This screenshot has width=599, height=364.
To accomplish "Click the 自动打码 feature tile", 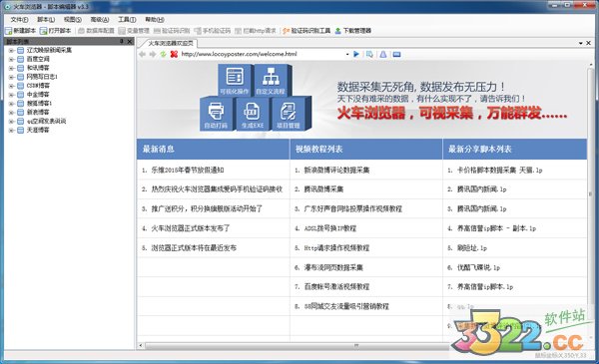I will tap(216, 114).
